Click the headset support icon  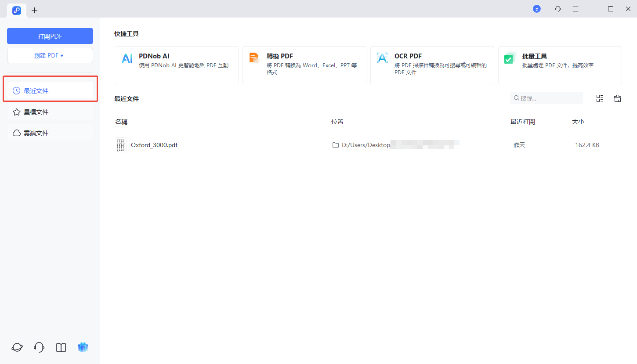pos(39,347)
